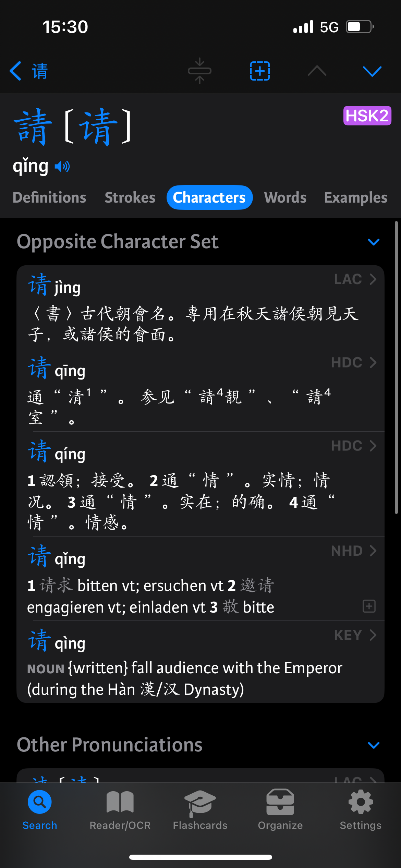401x868 pixels.
Task: Collapse the Other Pronunciations section
Action: pos(374,745)
